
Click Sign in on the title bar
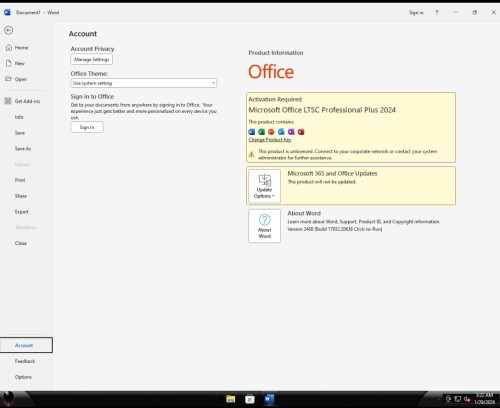pos(416,12)
